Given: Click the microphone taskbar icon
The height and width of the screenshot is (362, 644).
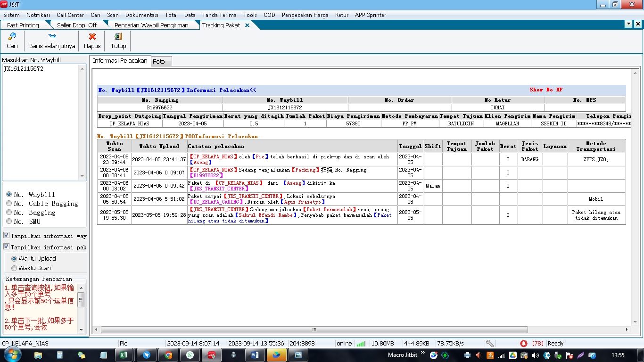Looking at the screenshot, I should [233, 355].
